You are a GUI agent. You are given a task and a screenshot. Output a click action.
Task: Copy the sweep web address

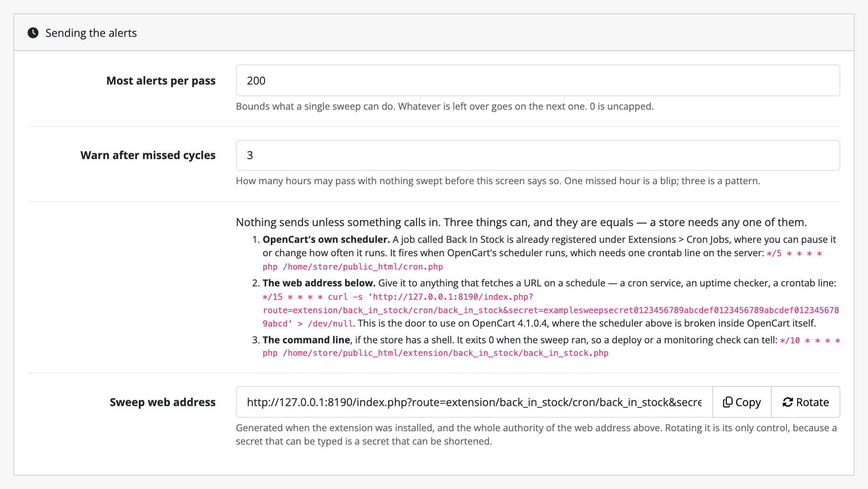click(742, 402)
